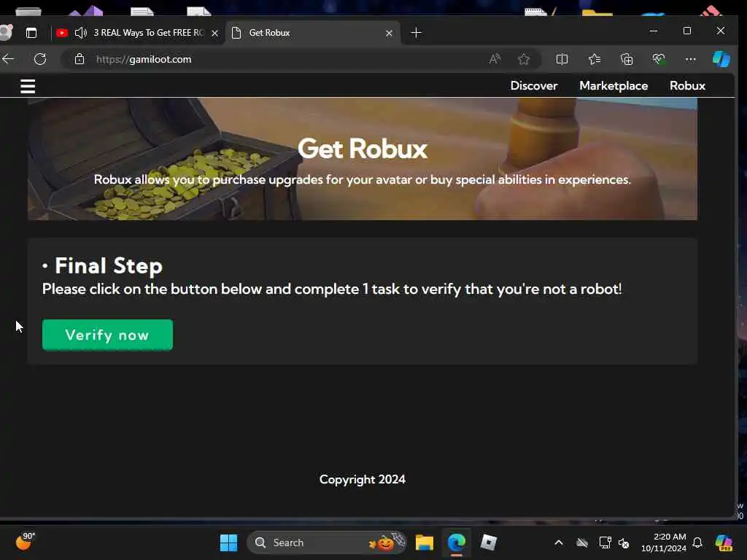Open a new browser tab

pos(416,32)
